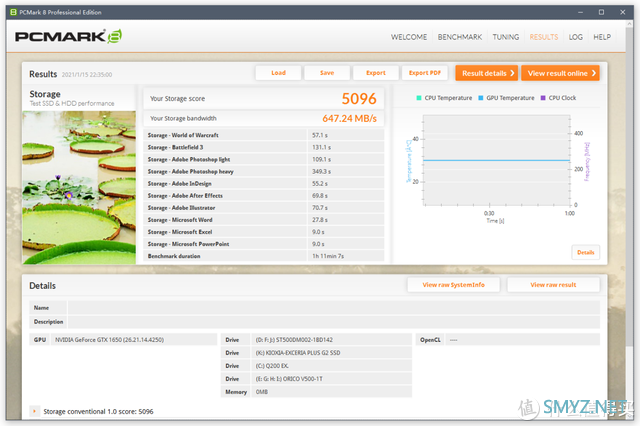Click the Description input field
The width and height of the screenshot is (640, 426).
coord(333,322)
